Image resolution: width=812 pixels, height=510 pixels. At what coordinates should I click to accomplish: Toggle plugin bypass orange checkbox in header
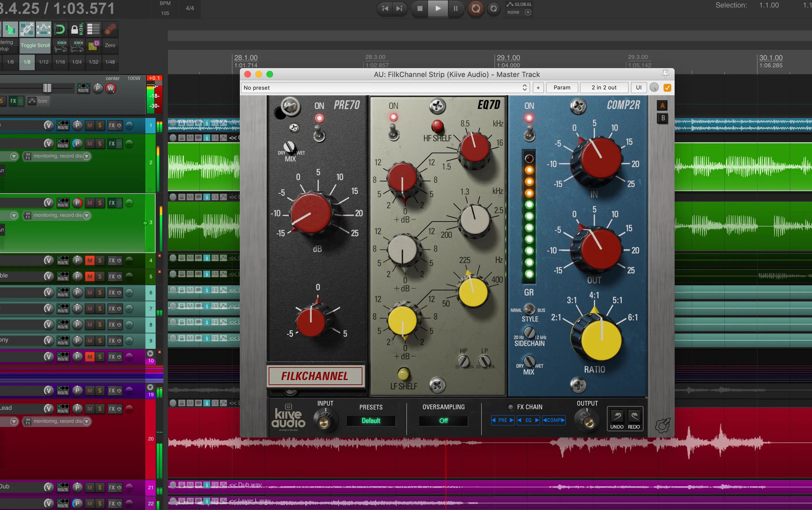click(x=667, y=88)
